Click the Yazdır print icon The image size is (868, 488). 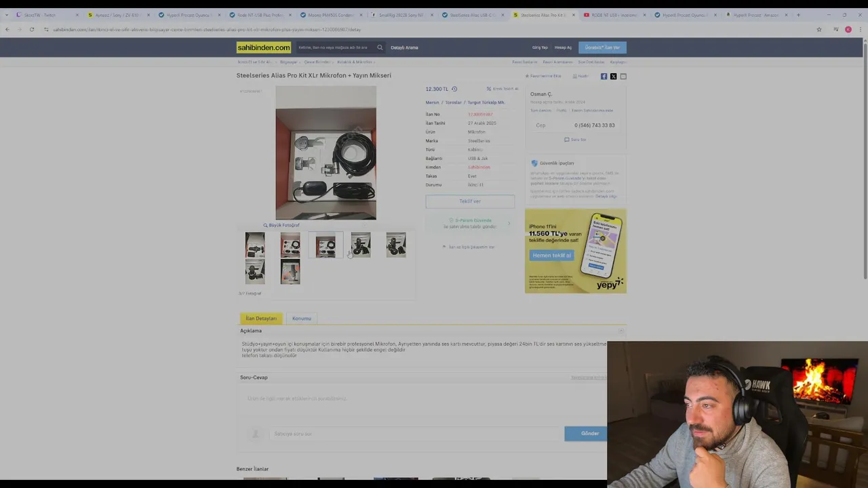tap(575, 77)
